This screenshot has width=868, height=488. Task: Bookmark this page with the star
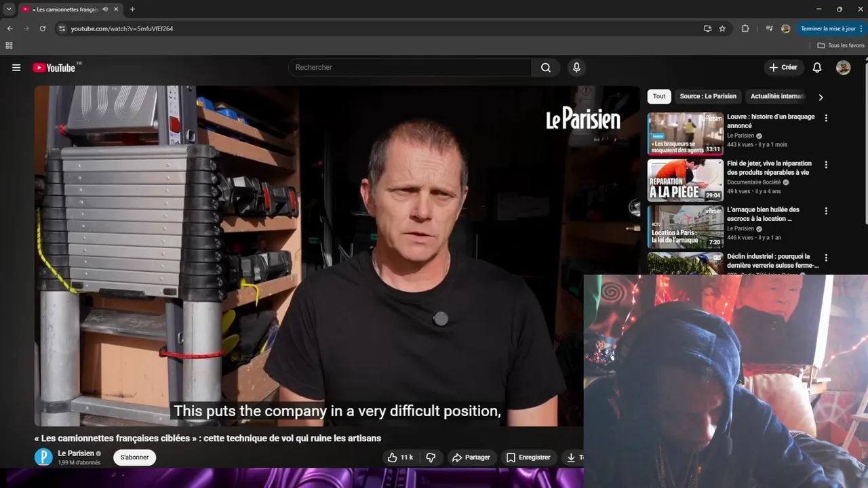(x=722, y=28)
